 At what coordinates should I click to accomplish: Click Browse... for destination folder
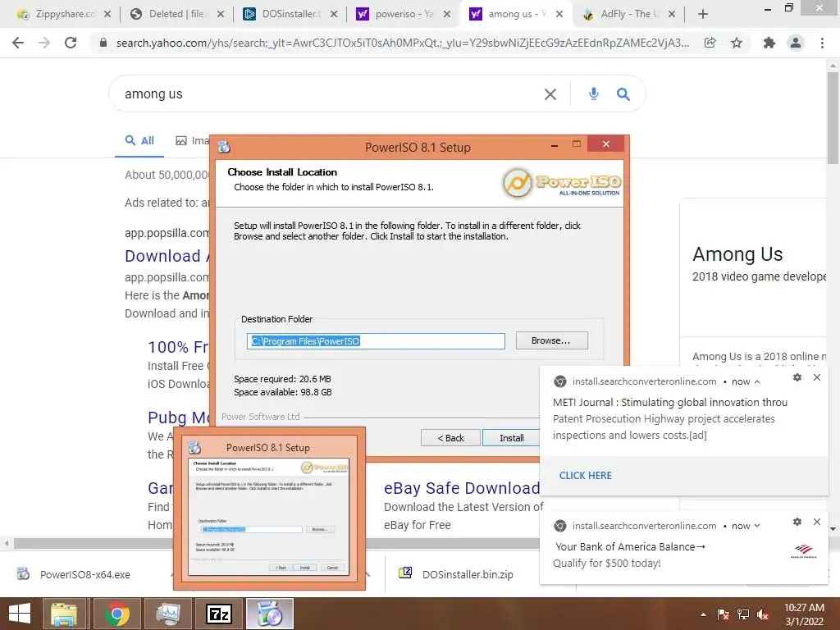[x=551, y=340]
